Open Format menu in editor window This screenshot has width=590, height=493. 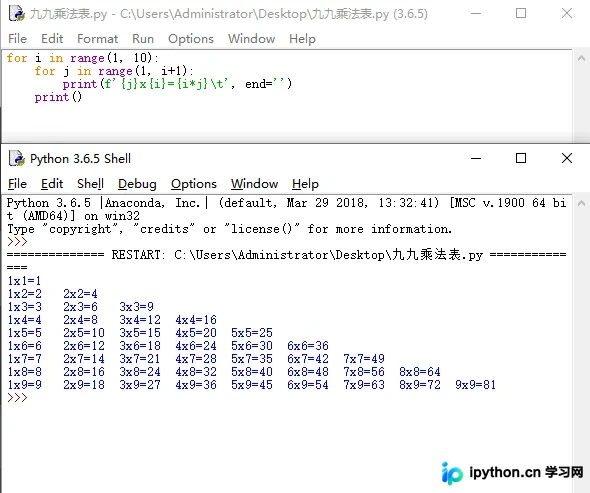[97, 39]
